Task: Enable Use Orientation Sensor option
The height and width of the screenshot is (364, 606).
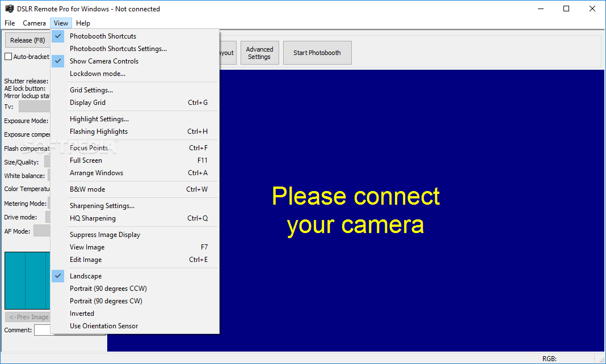Action: 135,326
